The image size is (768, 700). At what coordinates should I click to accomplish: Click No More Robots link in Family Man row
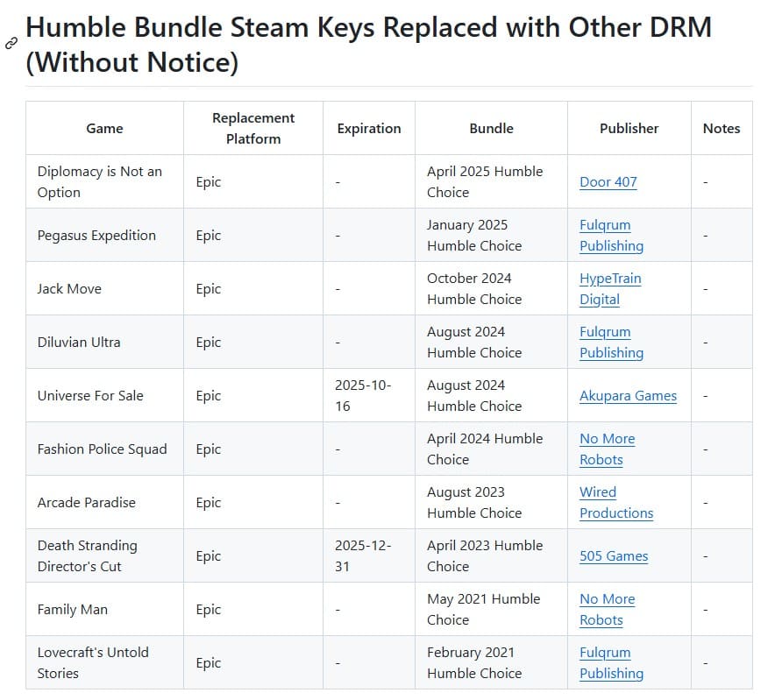[x=607, y=610]
